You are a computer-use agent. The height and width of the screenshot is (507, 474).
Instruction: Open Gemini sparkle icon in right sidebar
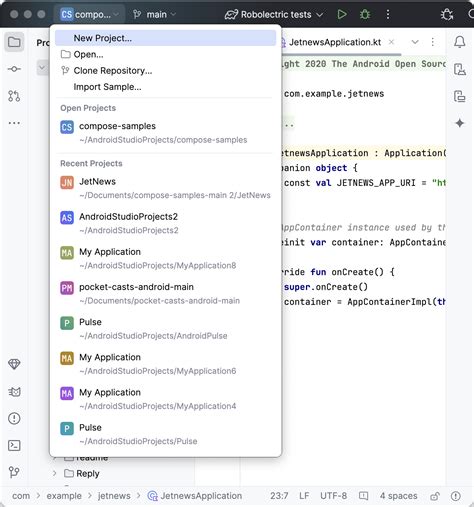pos(460,123)
